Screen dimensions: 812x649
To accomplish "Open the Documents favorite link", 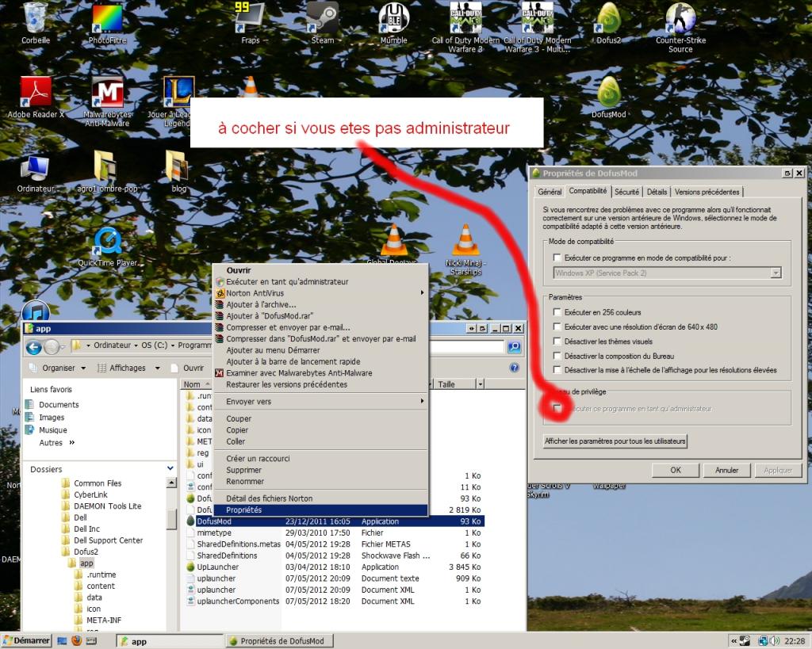I will coord(59,405).
